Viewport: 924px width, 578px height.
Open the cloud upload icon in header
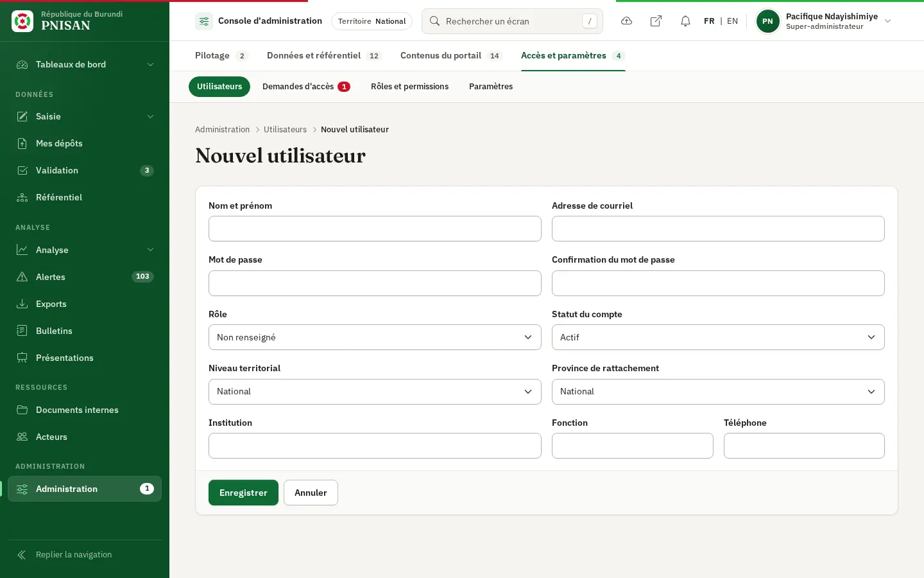pos(627,21)
